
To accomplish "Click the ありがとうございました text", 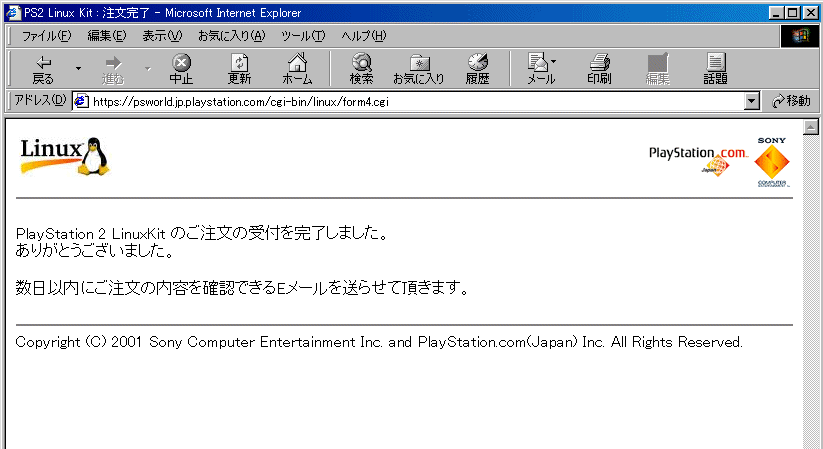I will click(94, 250).
